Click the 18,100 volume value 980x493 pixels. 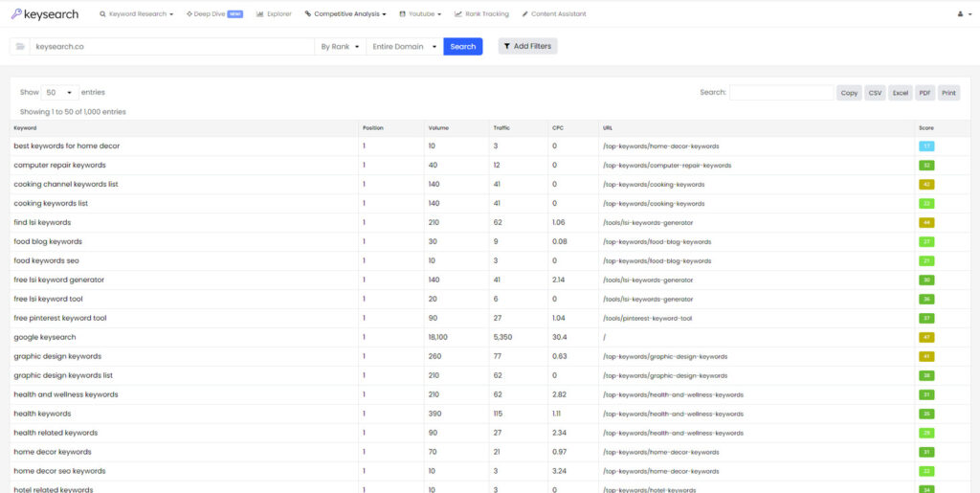pyautogui.click(x=438, y=337)
